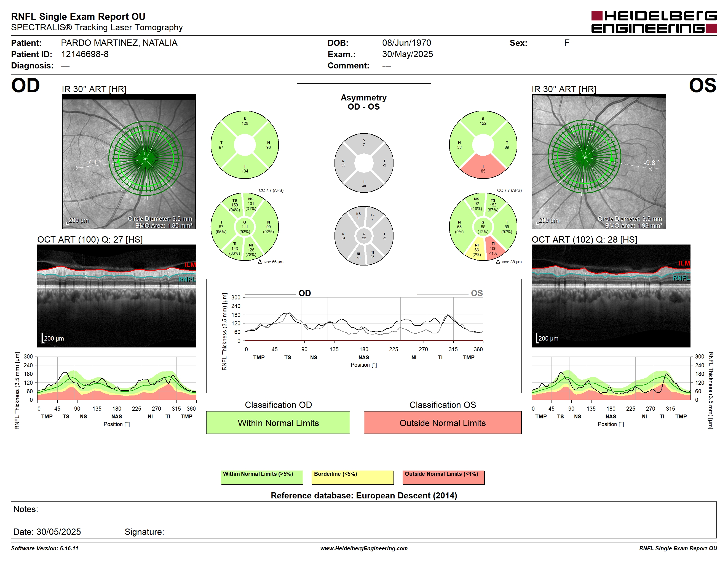Select the exam date 30/May/2025
This screenshot has width=728, height=563.
coord(407,54)
